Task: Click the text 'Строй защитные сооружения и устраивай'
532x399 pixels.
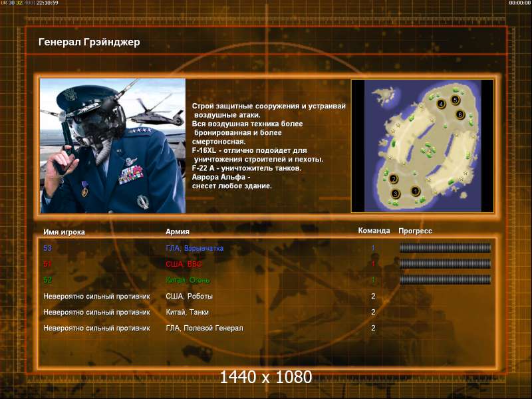Action: coord(269,106)
